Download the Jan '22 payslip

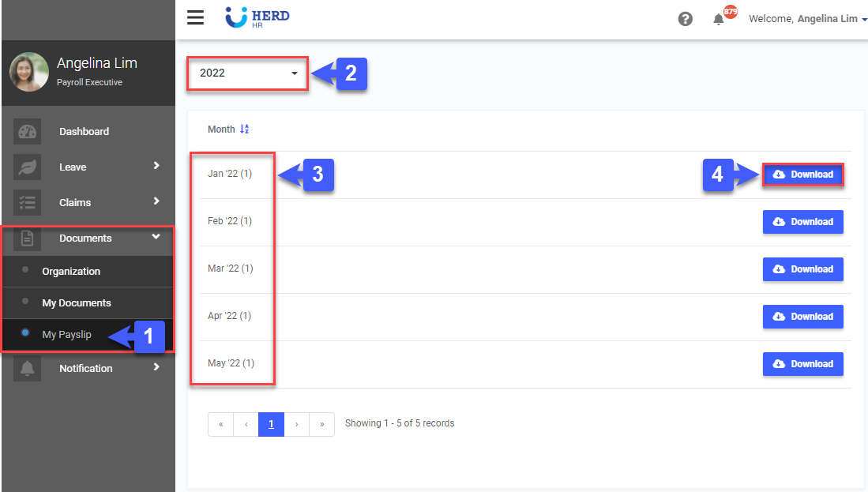pos(802,175)
